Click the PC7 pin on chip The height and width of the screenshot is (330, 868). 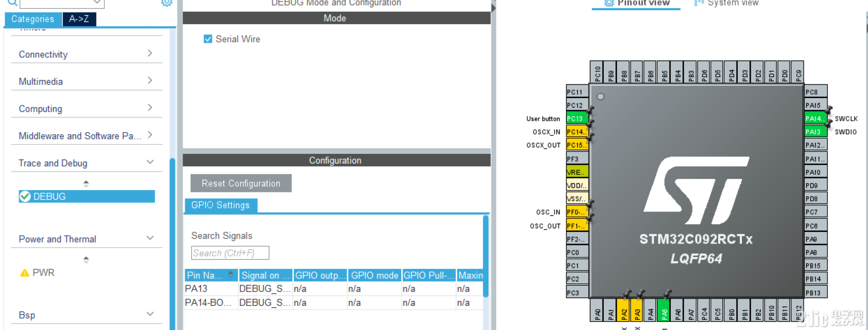pos(816,212)
